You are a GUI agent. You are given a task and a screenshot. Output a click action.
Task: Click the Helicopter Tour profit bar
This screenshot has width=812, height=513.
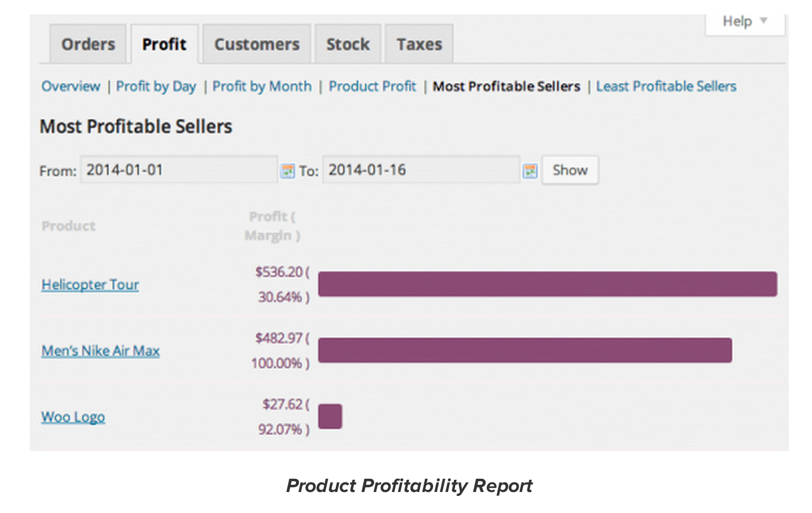tap(547, 284)
